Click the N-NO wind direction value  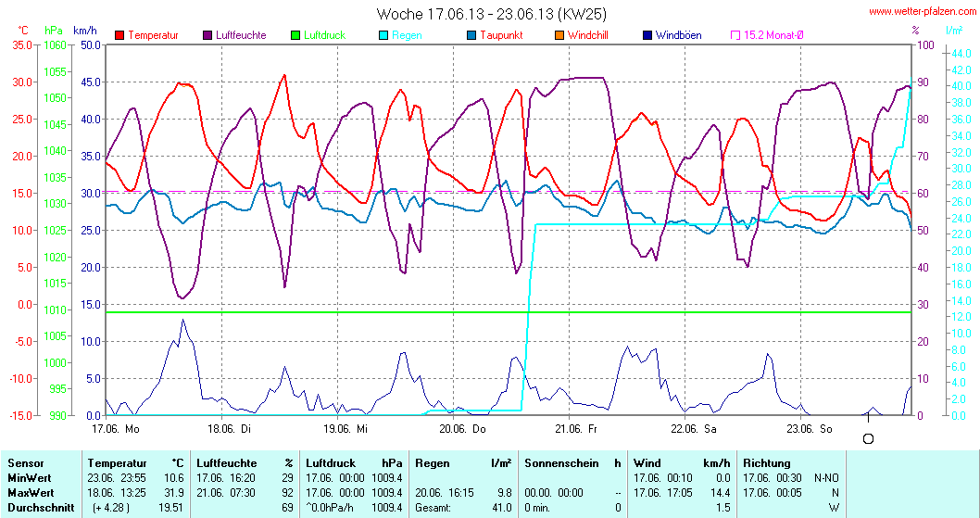coord(826,478)
